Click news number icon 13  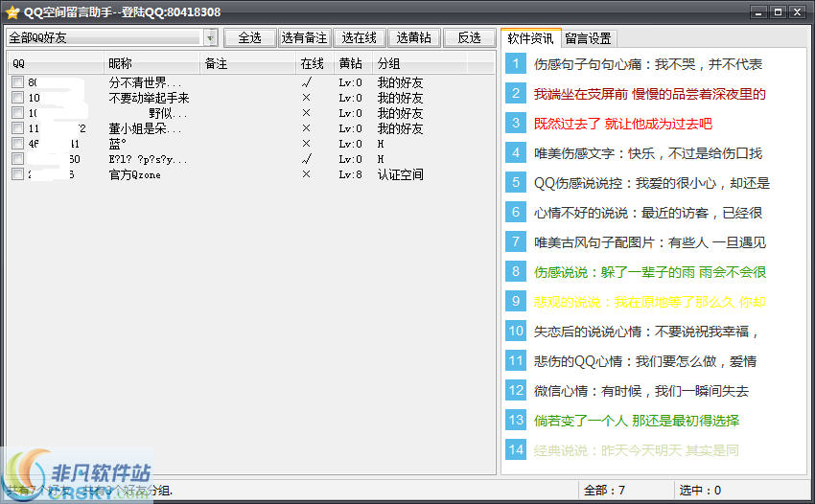click(x=516, y=420)
